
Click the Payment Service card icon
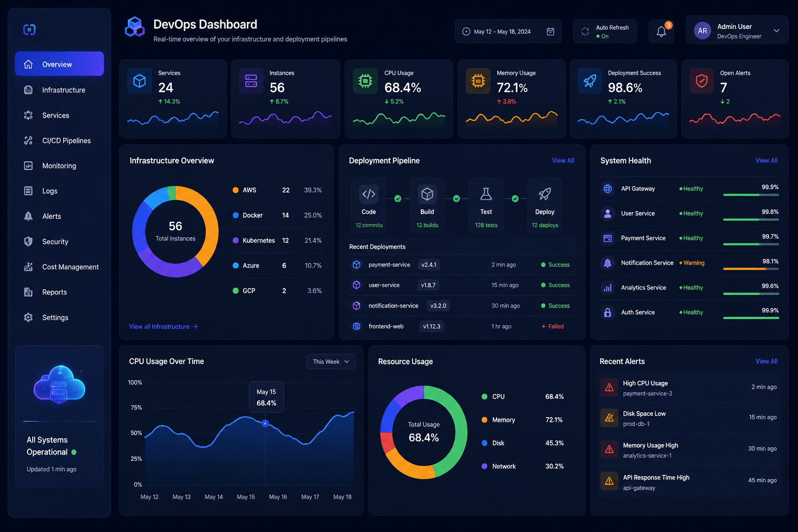point(607,238)
